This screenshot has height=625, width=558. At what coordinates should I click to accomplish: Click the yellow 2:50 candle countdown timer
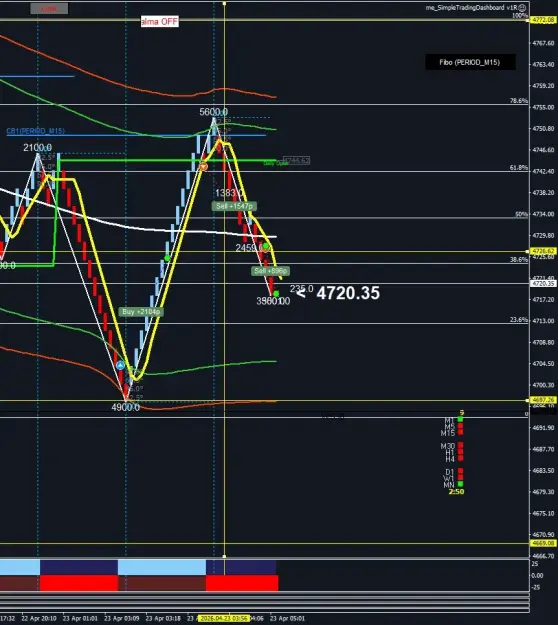pyautogui.click(x=456, y=492)
